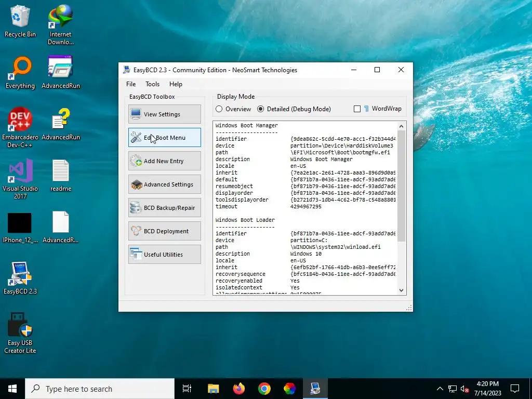Open the View Settings toolbox button
This screenshot has width=532, height=399.
coord(165,114)
